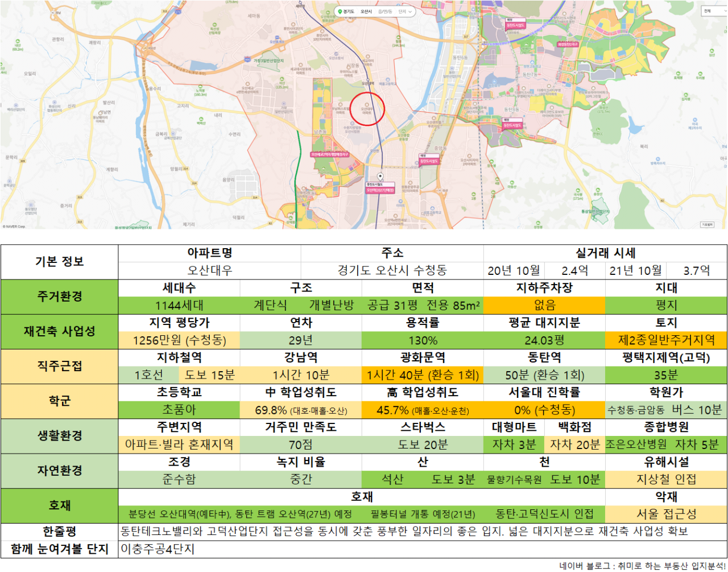Image resolution: width=728 pixels, height=572 pixels.
Task: Click the 오산종합운동장 green marker
Action: click(404, 131)
